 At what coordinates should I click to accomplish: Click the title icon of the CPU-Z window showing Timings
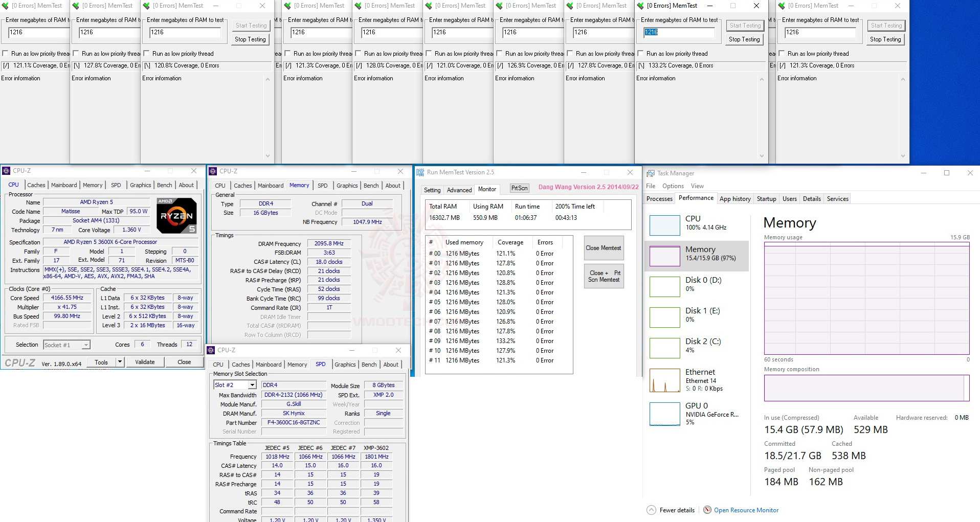point(213,171)
